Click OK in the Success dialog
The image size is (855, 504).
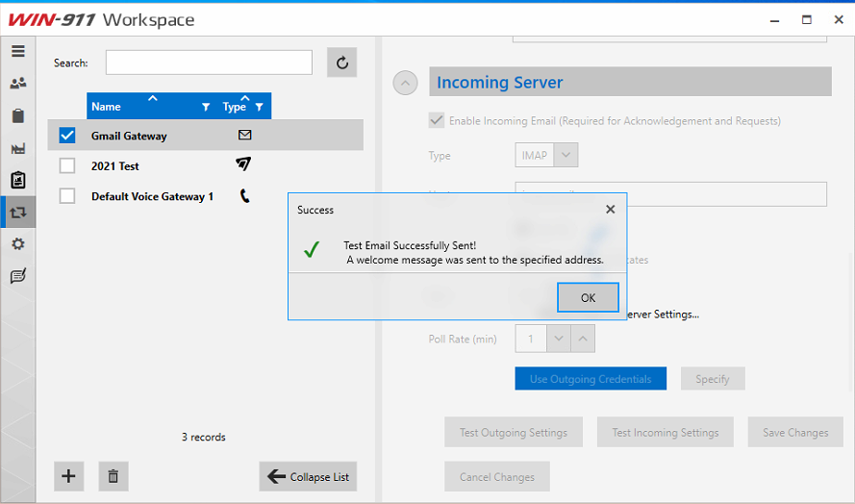[588, 298]
